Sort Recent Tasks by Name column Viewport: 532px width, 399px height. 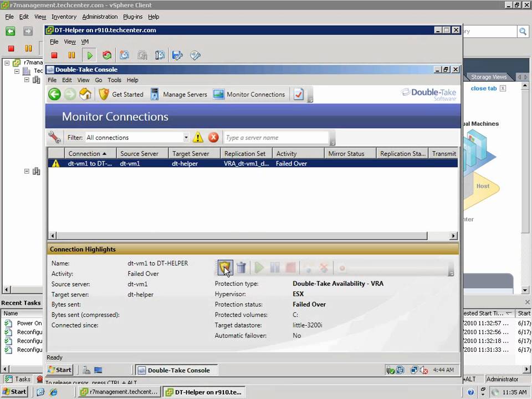coord(22,313)
